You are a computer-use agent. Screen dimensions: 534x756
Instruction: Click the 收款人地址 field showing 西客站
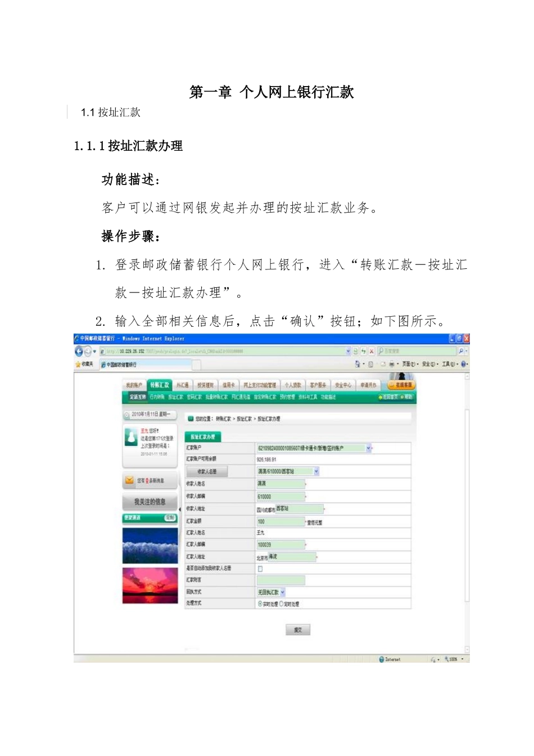[x=300, y=508]
